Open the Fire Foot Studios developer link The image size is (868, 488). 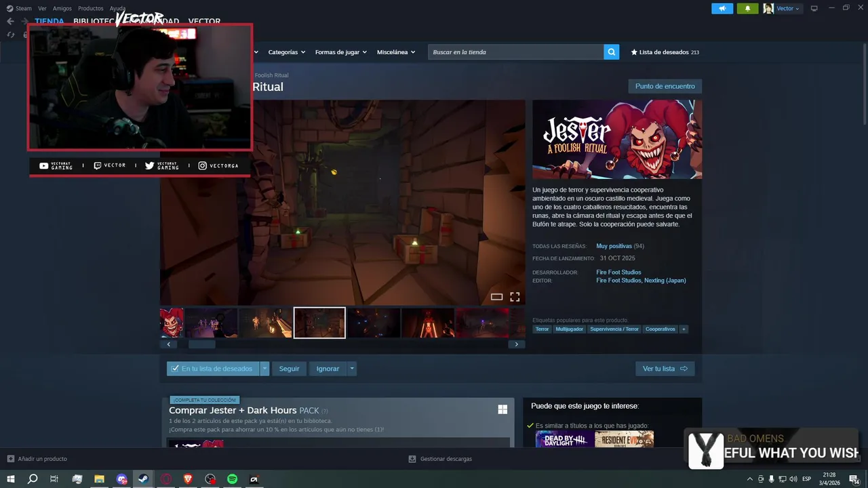pyautogui.click(x=618, y=272)
